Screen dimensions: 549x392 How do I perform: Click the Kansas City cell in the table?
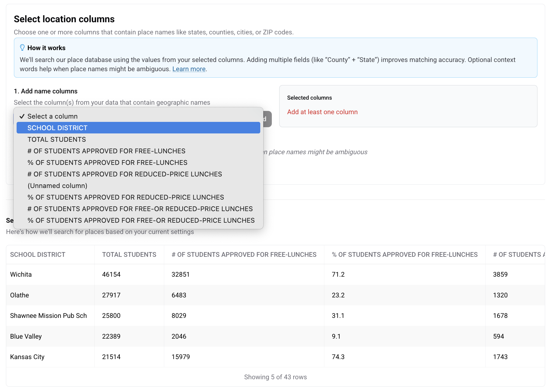tap(27, 357)
